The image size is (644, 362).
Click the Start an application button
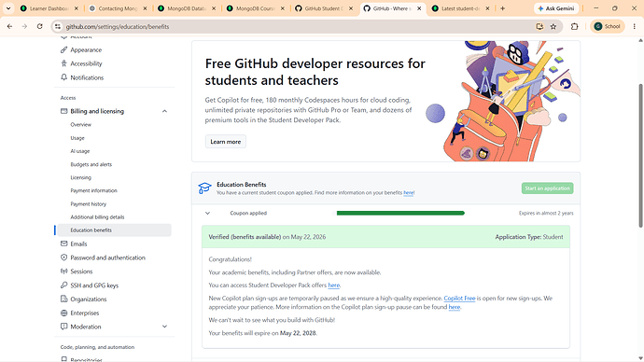(x=548, y=188)
